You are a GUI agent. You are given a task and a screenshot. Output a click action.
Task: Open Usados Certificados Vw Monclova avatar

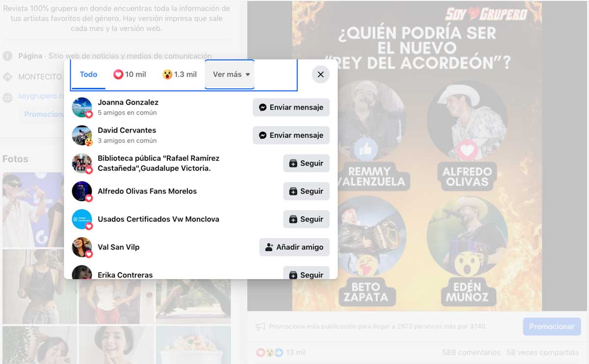(82, 219)
